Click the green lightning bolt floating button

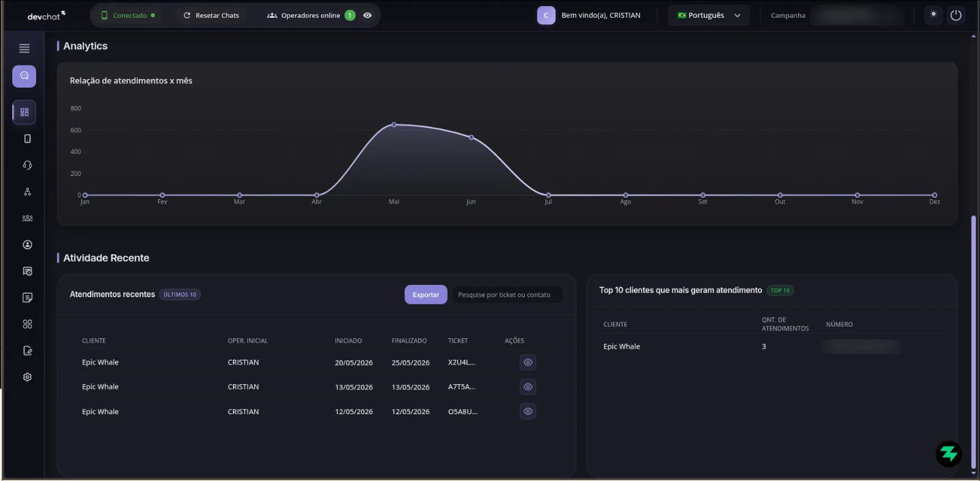click(x=949, y=454)
